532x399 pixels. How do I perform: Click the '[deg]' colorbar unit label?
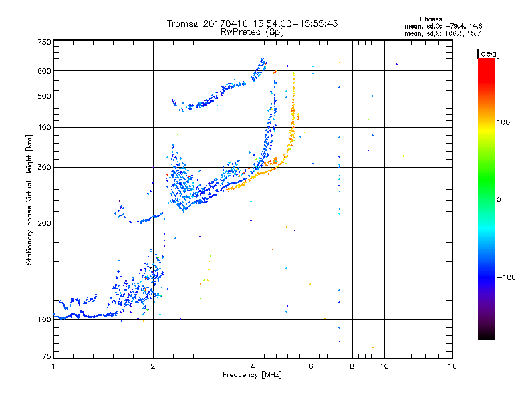(488, 53)
